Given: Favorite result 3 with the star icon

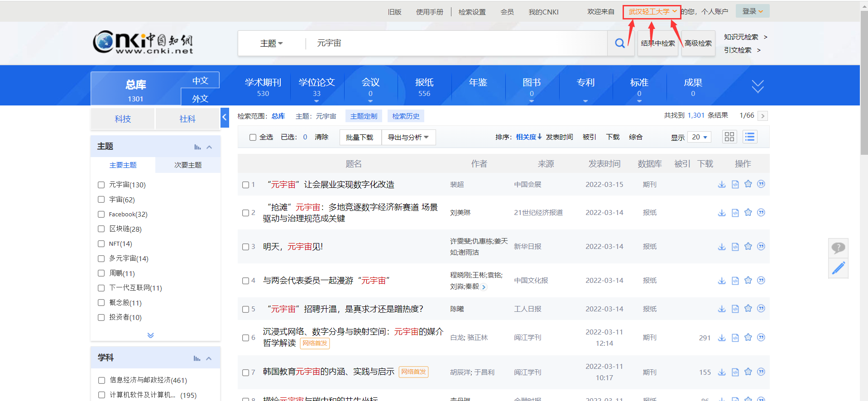Looking at the screenshot, I should (x=748, y=246).
